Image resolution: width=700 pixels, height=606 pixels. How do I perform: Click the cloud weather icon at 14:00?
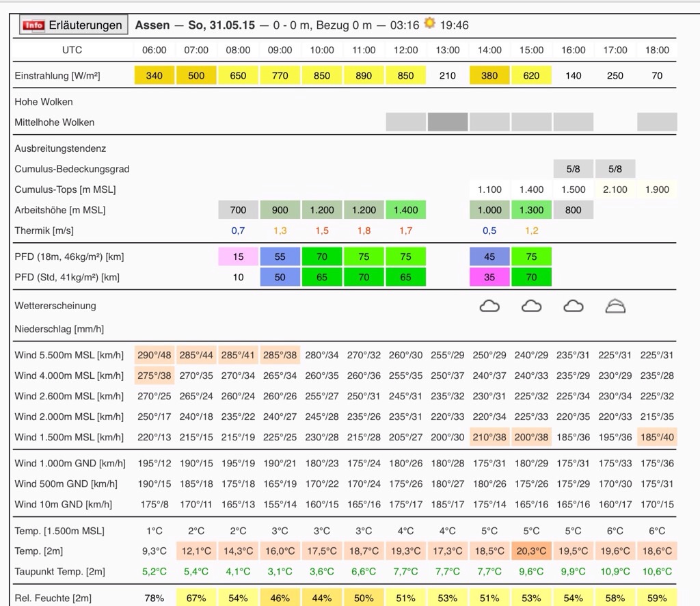click(489, 306)
